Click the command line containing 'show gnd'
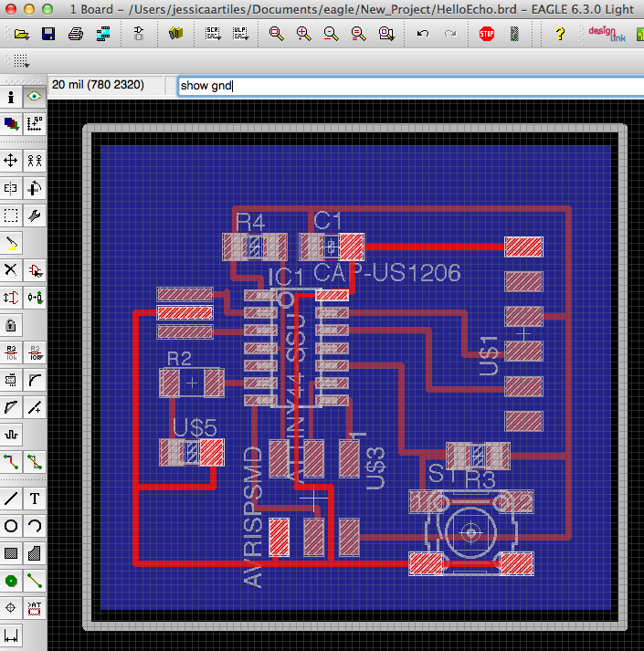The width and height of the screenshot is (644, 651). pos(410,86)
